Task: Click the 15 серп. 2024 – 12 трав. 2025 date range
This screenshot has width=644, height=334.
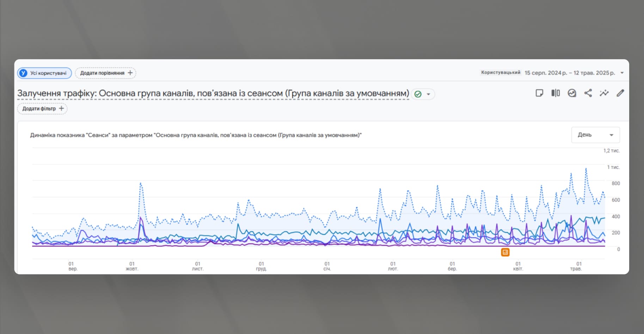Action: click(x=569, y=73)
